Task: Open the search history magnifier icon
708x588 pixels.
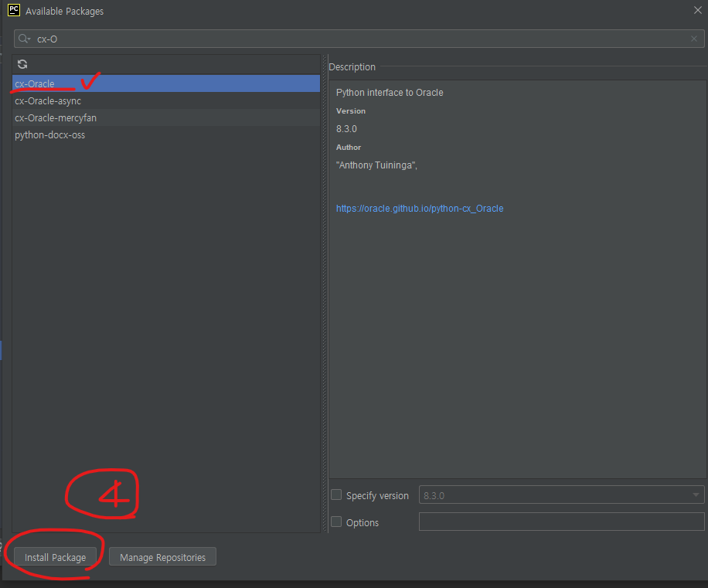Action: 24,39
